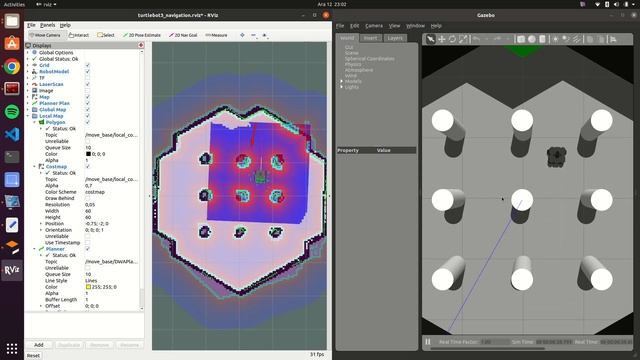Show applications grid in the dock
Viewport: 640px width, 360px height.
12,348
